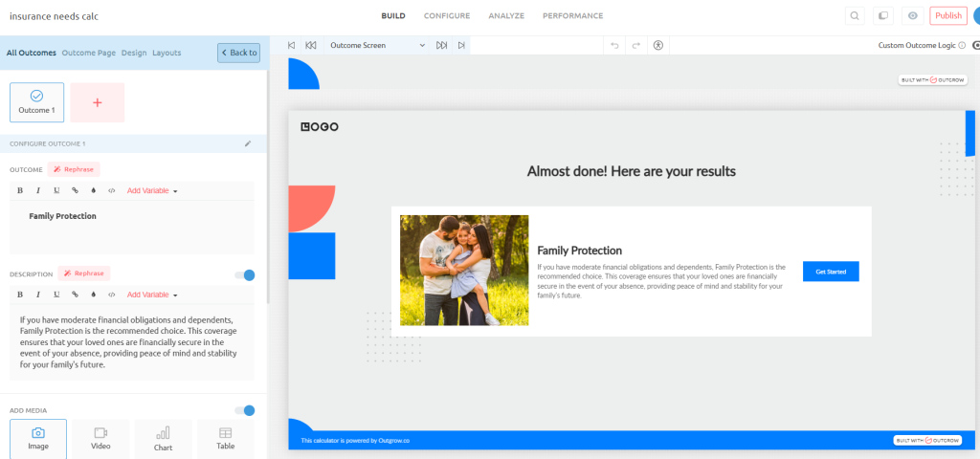Select the family photo in result card
The image size is (980, 459).
pos(464,270)
